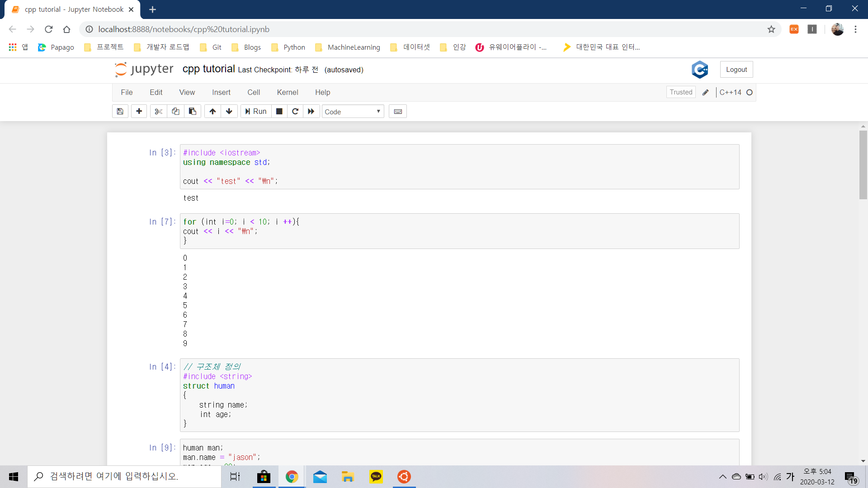The image size is (868, 488).
Task: Expand the Insert menu
Action: pos(221,92)
